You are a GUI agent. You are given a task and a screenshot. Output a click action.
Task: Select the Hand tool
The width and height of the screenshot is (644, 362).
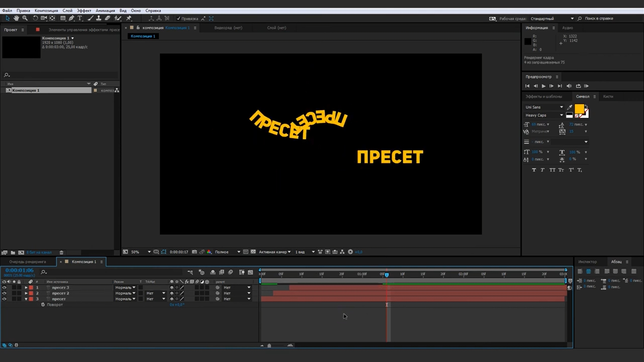pyautogui.click(x=16, y=18)
